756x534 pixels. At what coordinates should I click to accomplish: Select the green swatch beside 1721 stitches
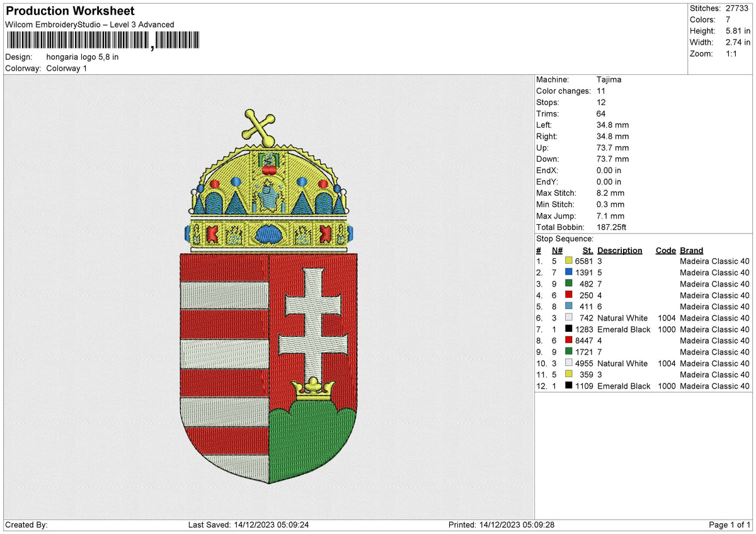click(569, 352)
